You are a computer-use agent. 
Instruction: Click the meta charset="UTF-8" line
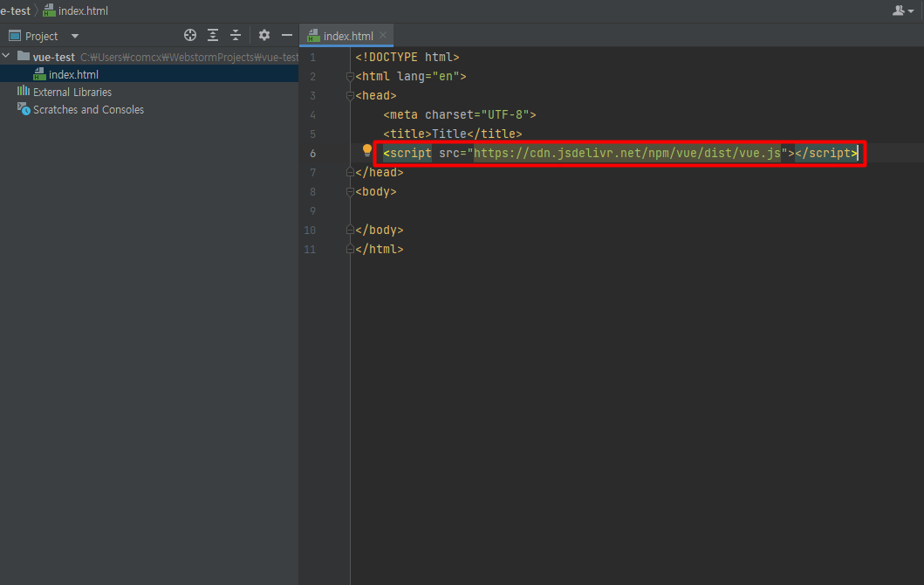460,115
